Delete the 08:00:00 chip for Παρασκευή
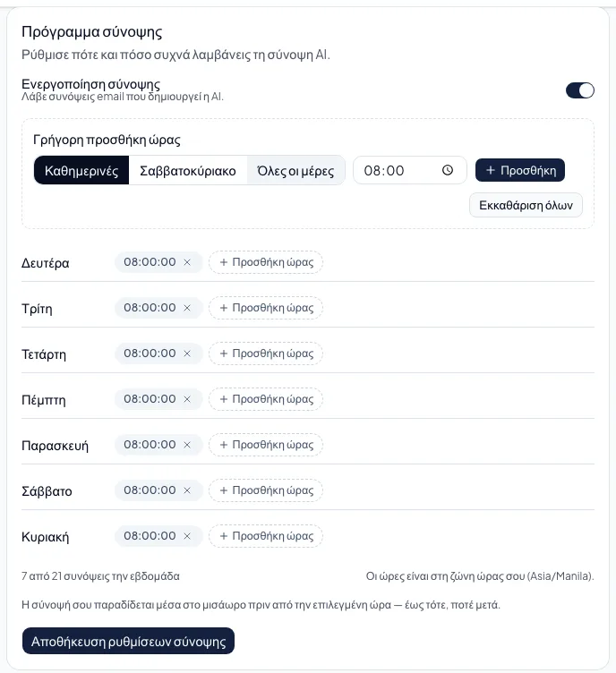 (187, 445)
